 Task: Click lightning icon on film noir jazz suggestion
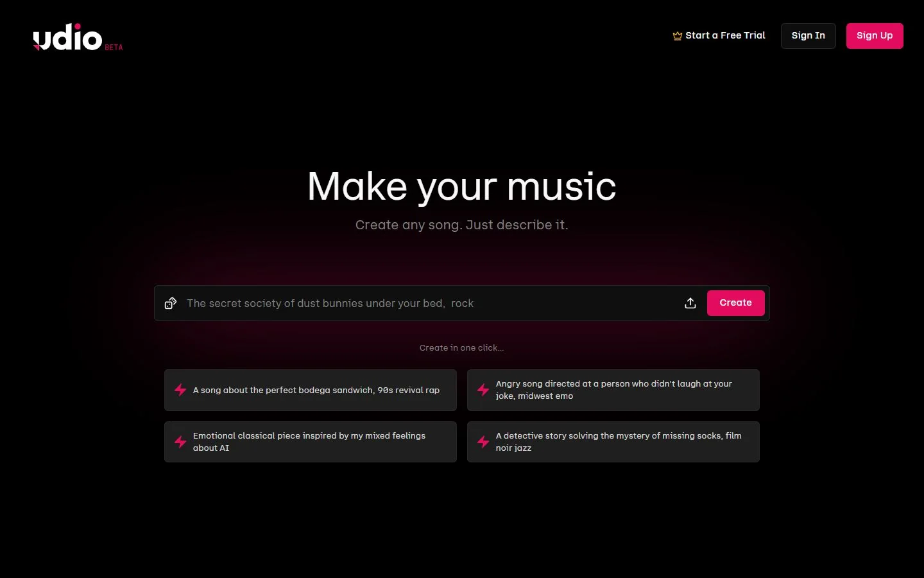483,442
